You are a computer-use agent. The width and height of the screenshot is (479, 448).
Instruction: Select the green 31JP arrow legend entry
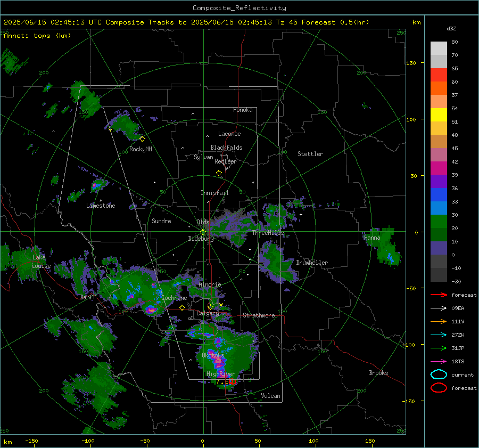coord(439,348)
